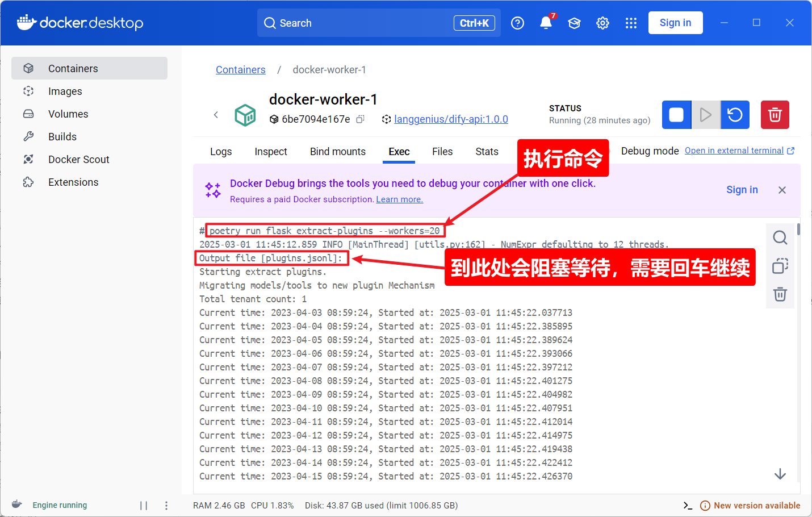This screenshot has width=812, height=517.
Task: Click the Docker whale engine status icon
Action: (x=16, y=505)
